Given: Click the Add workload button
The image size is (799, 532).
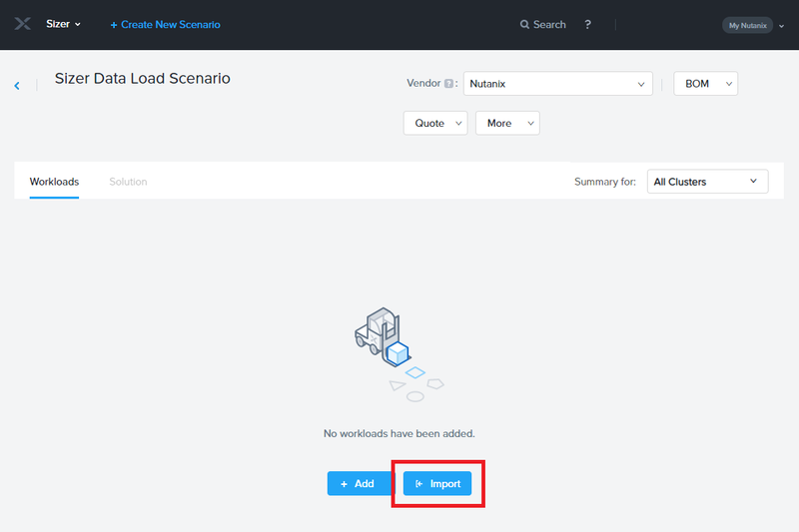Looking at the screenshot, I should point(359,483).
